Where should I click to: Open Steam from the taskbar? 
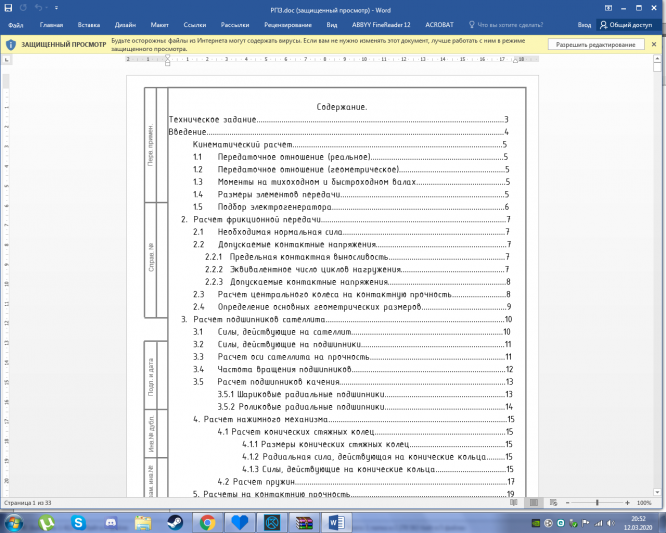pos(175,523)
